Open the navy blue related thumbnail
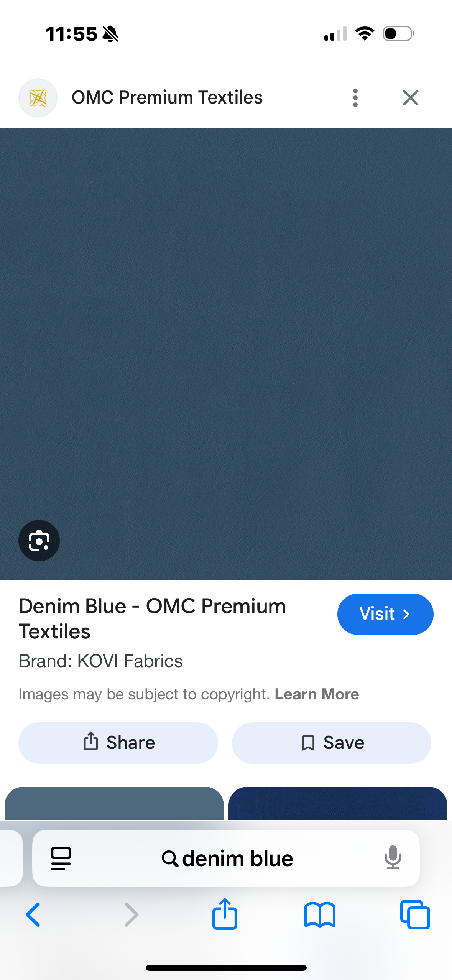This screenshot has height=980, width=452. click(x=338, y=803)
